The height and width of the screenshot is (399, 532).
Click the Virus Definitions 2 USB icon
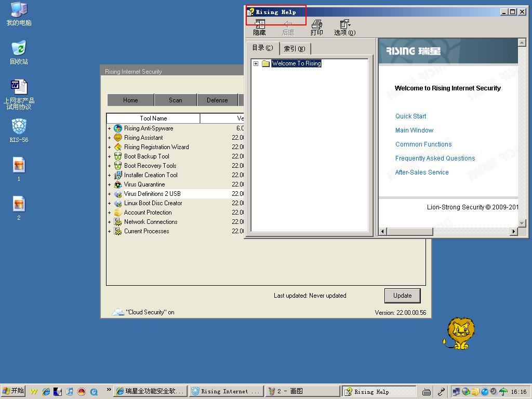[118, 194]
